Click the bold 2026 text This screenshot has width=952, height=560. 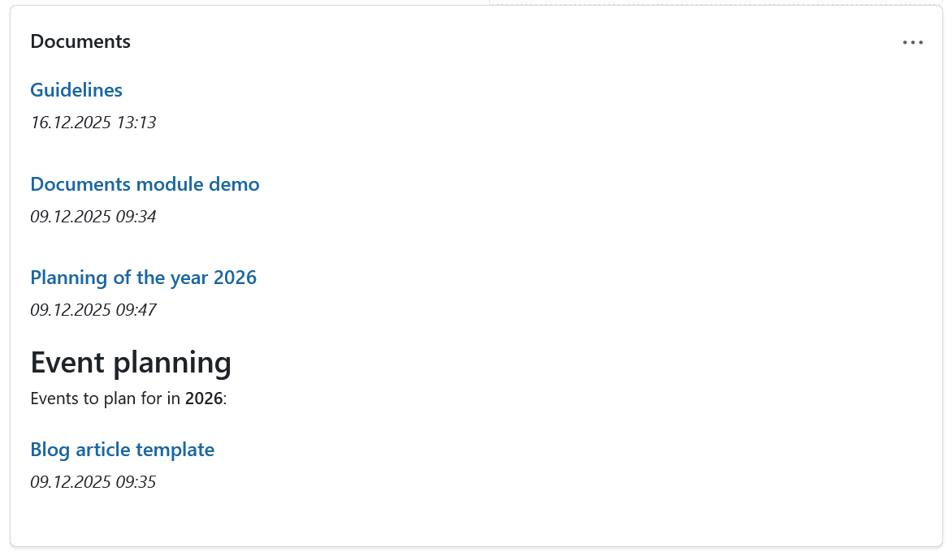(x=204, y=398)
